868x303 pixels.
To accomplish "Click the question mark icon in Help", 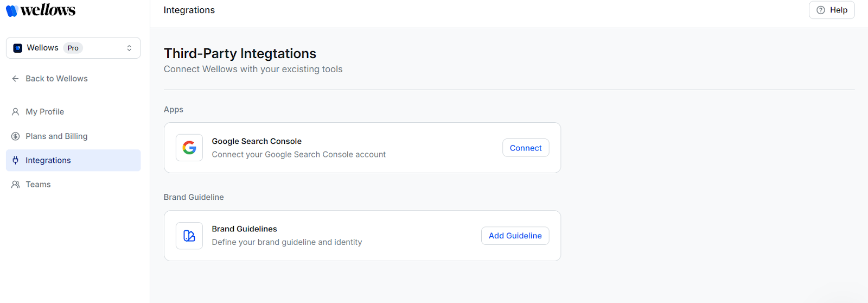I will 821,10.
